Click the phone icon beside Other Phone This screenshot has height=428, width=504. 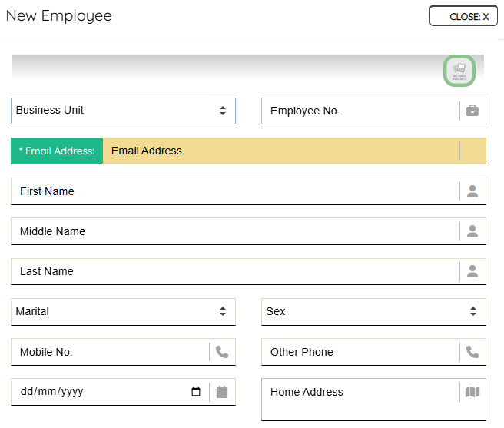(x=472, y=352)
